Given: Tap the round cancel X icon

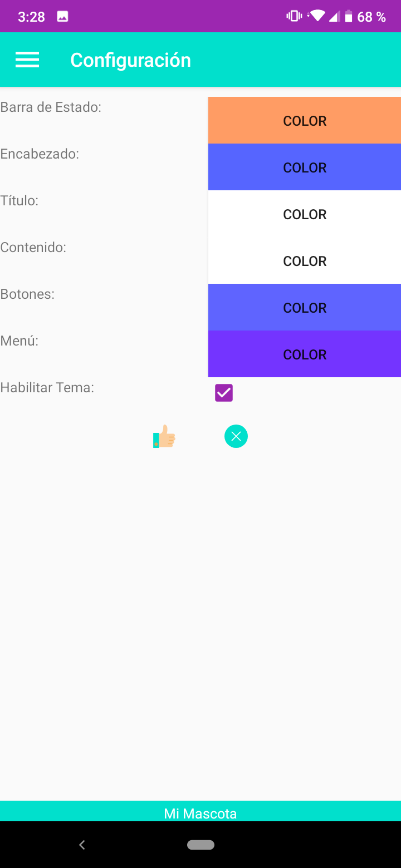Looking at the screenshot, I should pos(236,436).
